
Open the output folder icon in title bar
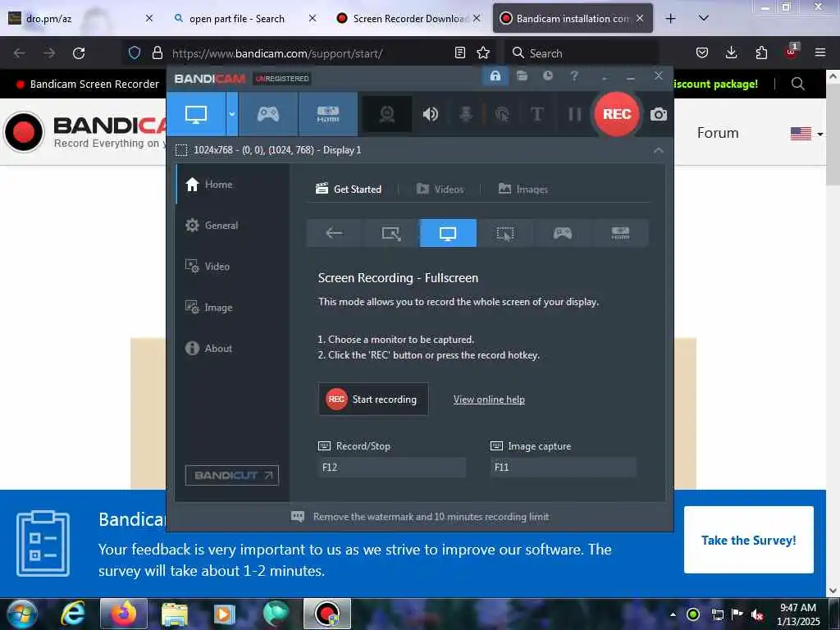522,76
